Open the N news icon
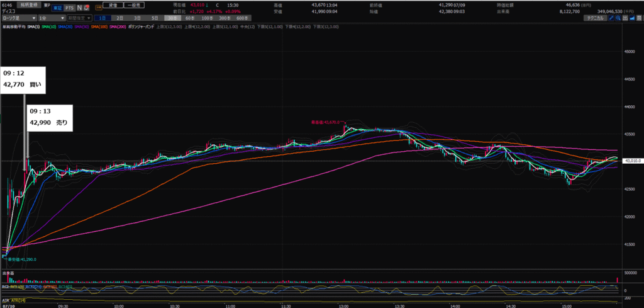Image resolution: width=644 pixels, height=308 pixels. 79,8
